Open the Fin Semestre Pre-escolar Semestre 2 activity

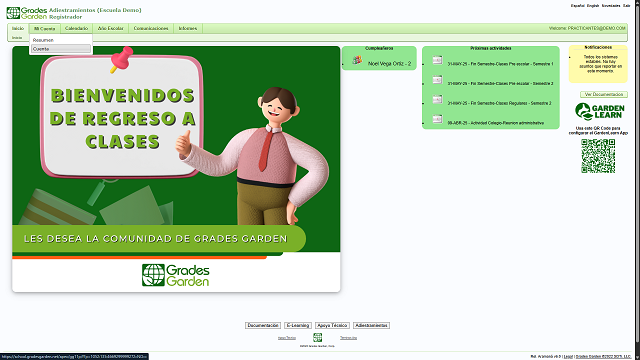click(500, 84)
